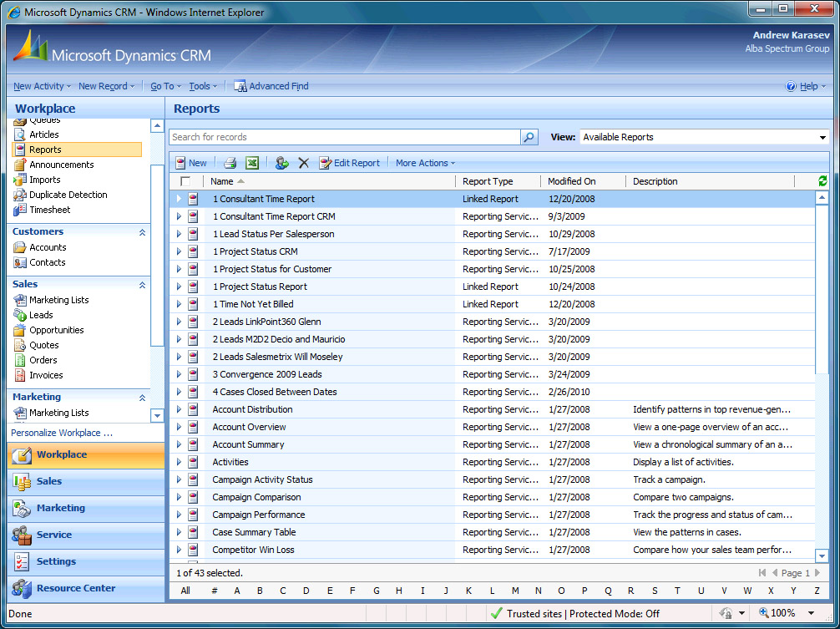Image resolution: width=840 pixels, height=629 pixels.
Task: Go to next page arrow
Action: pyautogui.click(x=817, y=573)
